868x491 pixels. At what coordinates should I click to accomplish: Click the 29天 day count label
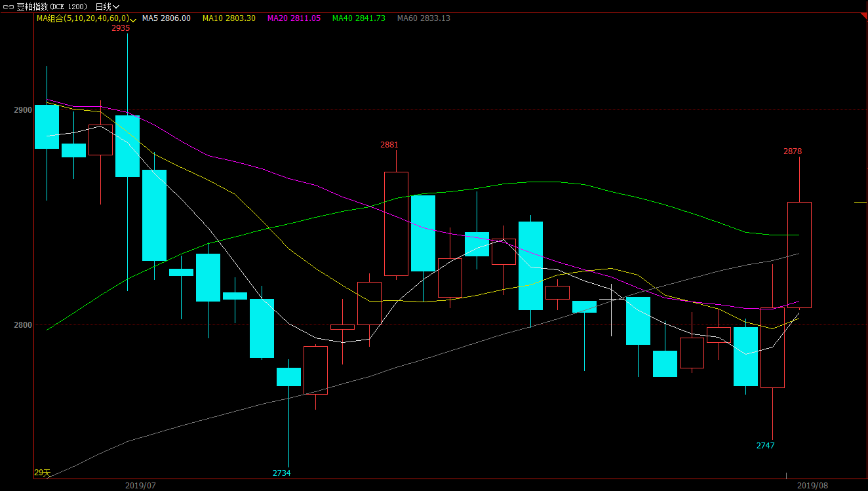click(x=42, y=473)
